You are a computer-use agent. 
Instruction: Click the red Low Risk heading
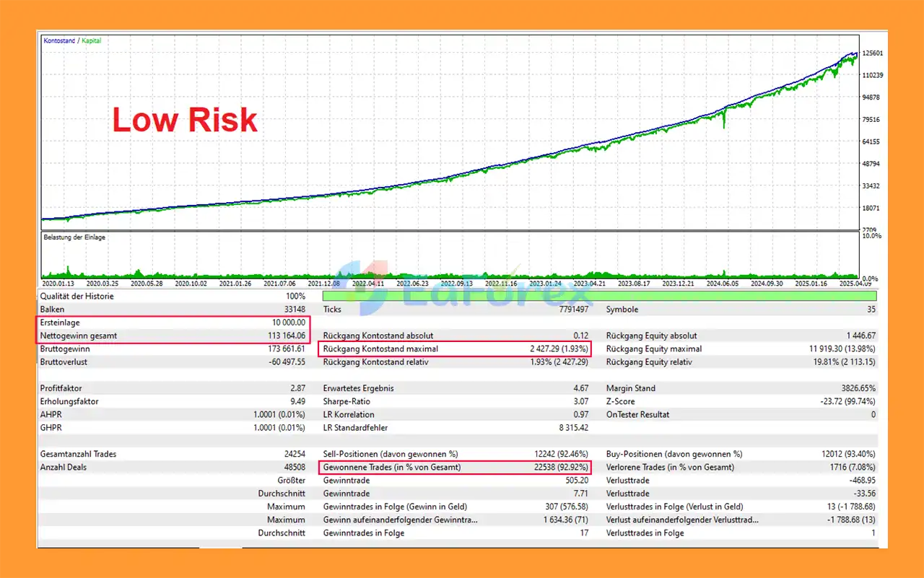185,120
